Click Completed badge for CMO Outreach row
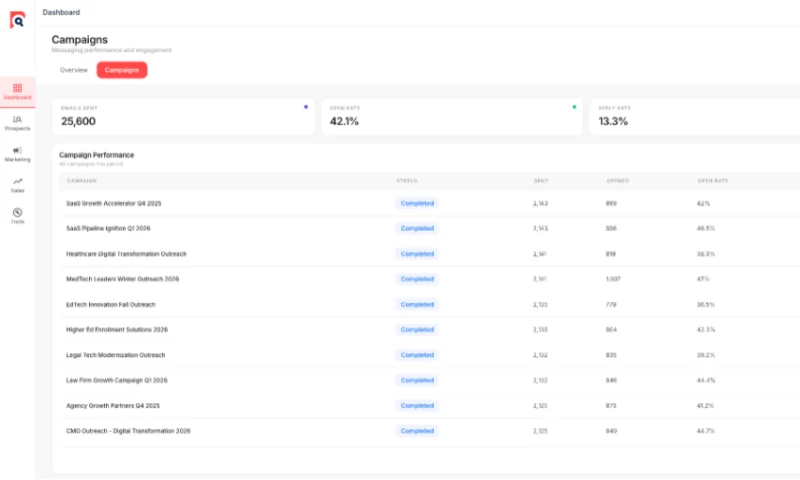 417,431
